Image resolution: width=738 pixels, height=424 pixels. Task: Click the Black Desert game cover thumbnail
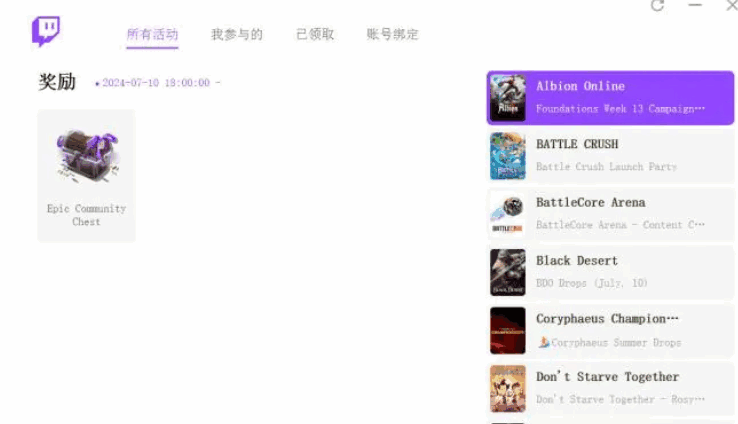pos(507,272)
